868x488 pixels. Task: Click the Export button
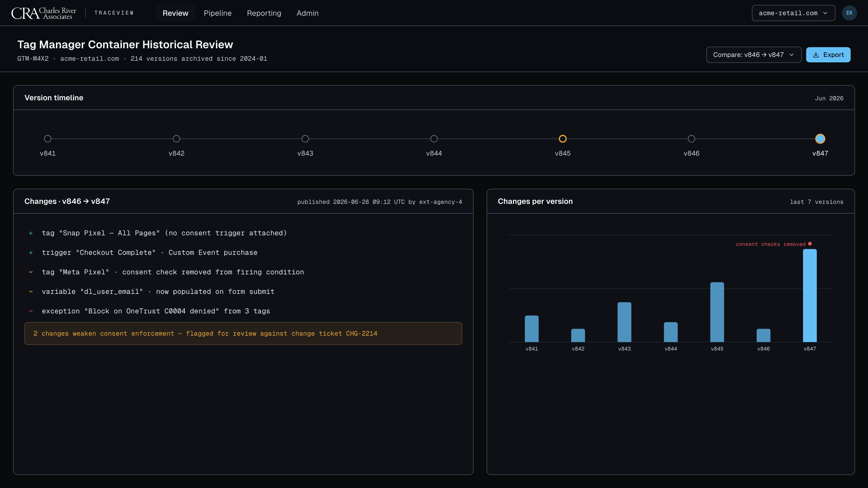828,55
